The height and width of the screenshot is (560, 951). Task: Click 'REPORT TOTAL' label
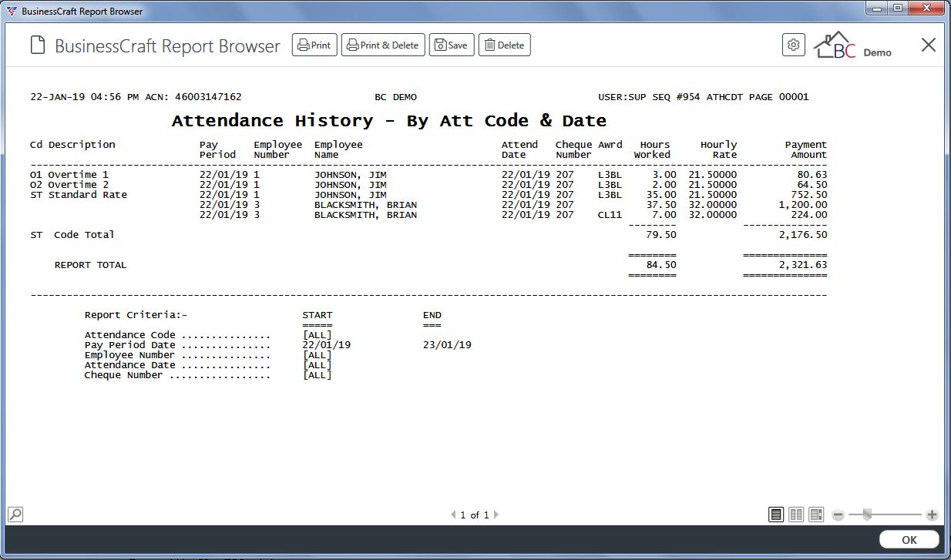click(90, 265)
